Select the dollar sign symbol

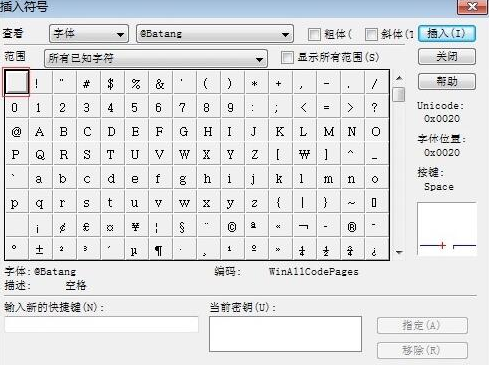[x=113, y=83]
